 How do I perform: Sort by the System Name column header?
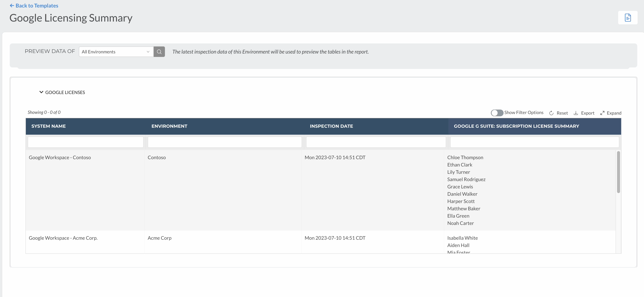click(48, 126)
